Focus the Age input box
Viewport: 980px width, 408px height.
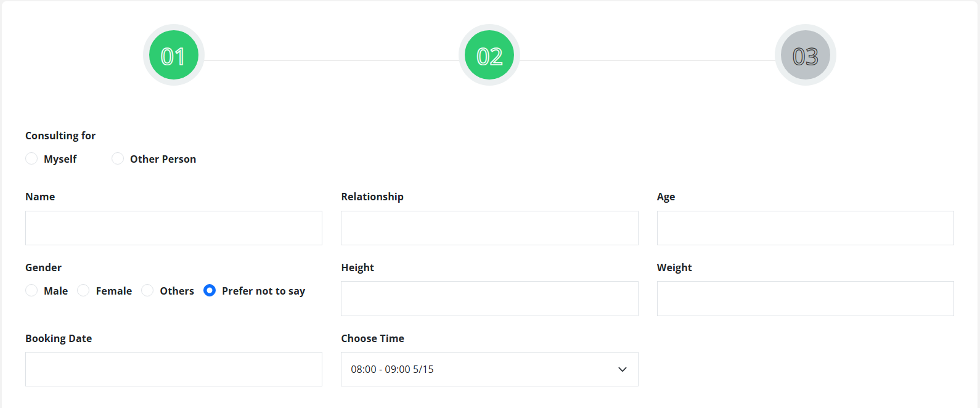pos(805,228)
